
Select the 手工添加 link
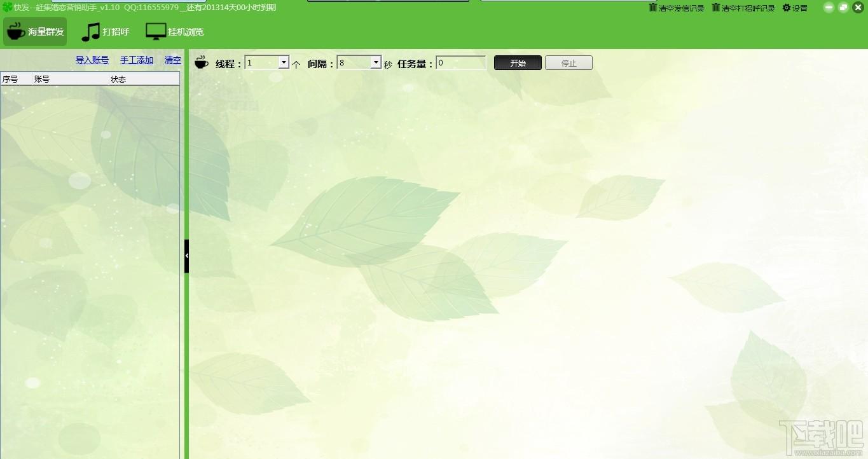point(137,60)
